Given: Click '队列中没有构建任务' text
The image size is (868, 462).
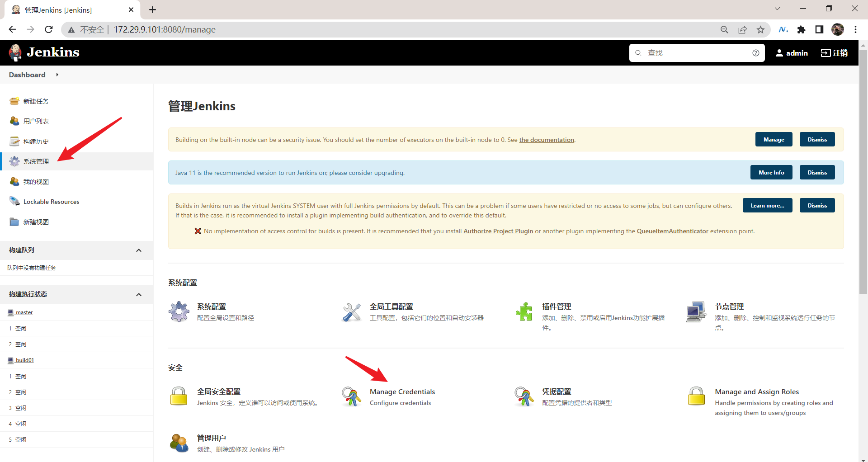Looking at the screenshot, I should tap(32, 268).
